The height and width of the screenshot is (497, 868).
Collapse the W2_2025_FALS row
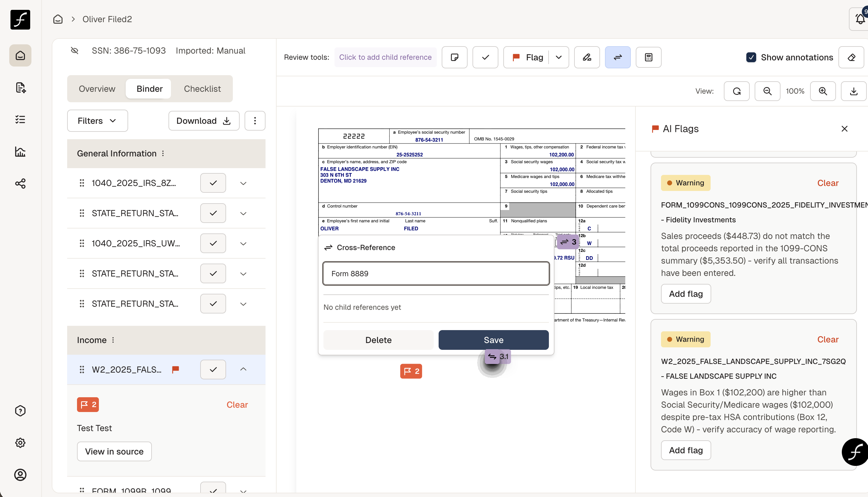coord(243,369)
